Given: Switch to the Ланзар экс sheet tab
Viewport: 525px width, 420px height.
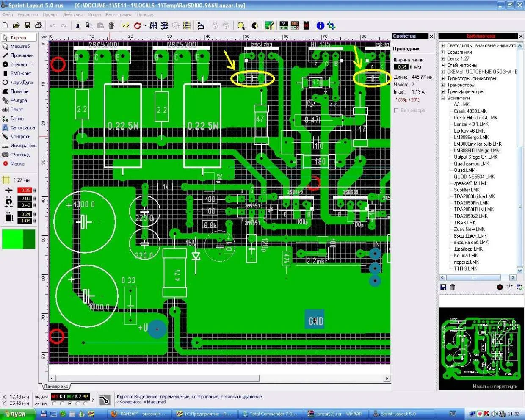Looking at the screenshot, I should pyautogui.click(x=56, y=387).
